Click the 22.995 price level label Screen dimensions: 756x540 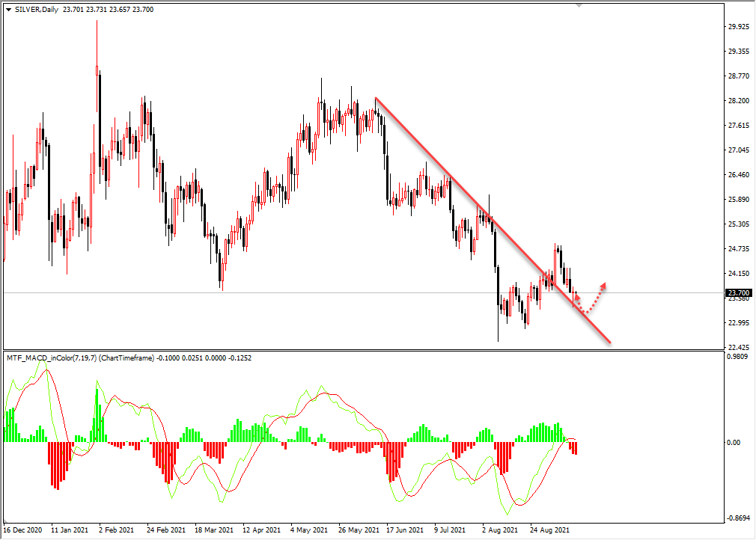(739, 323)
